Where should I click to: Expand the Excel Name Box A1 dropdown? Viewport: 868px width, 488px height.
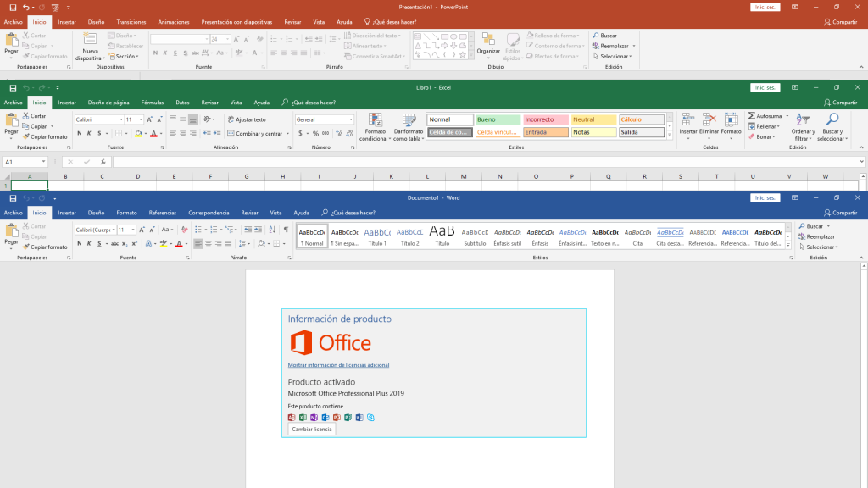pos(43,162)
